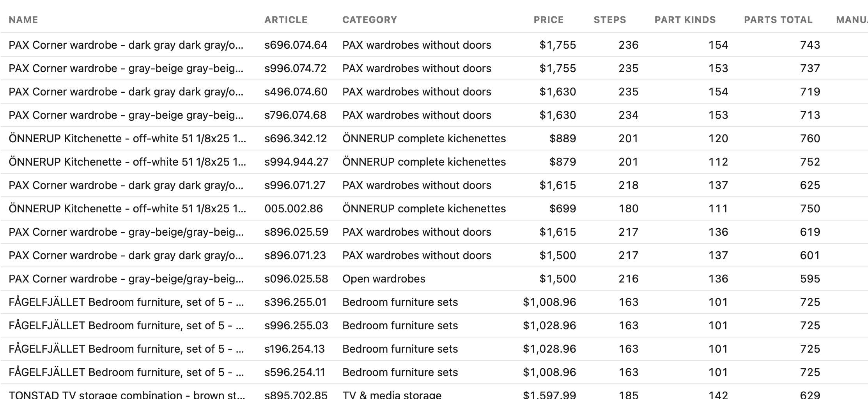The width and height of the screenshot is (868, 399).
Task: Select the 737 parts total value
Action: point(810,69)
